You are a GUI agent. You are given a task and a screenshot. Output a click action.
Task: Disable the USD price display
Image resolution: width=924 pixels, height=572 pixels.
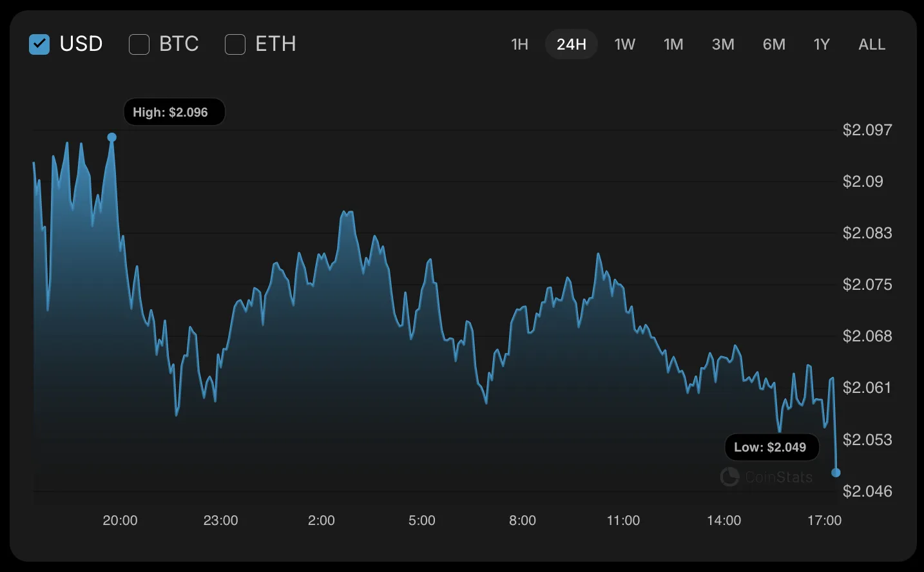39,44
